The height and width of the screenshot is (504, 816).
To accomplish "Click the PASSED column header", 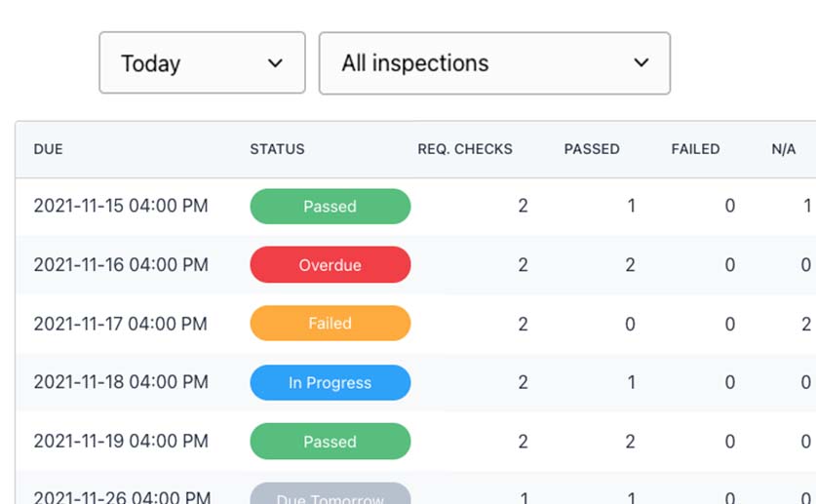I will (592, 149).
